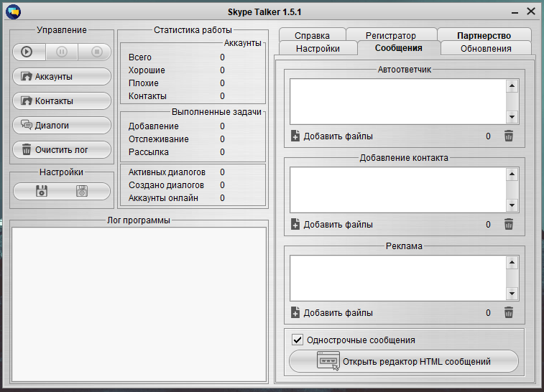Click into the Реклама message text box
Image resolution: width=544 pixels, height=392 pixels.
click(x=398, y=278)
